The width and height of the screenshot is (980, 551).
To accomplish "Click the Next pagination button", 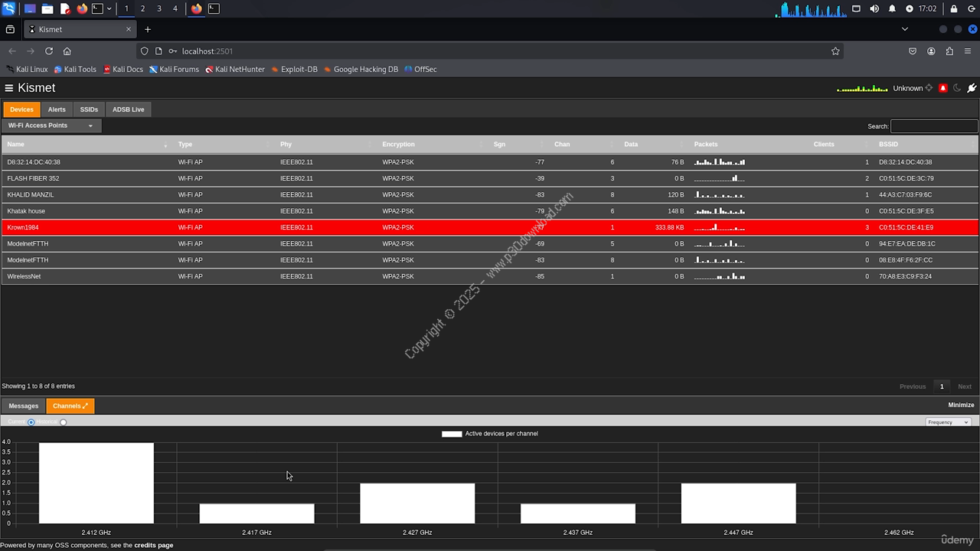I will pyautogui.click(x=965, y=386).
